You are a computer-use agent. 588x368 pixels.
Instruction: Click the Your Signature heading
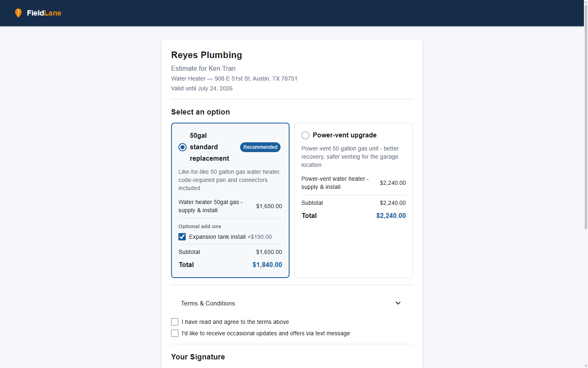198,357
